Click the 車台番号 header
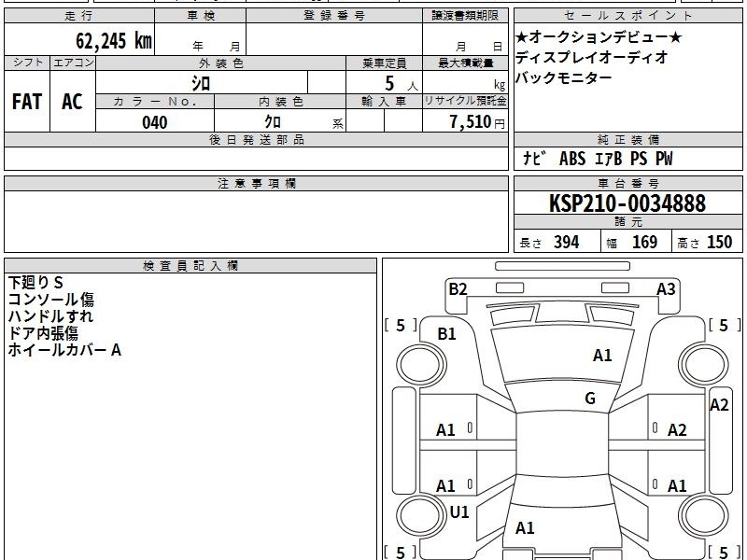Screen dimensions: 747x560 click(627, 184)
